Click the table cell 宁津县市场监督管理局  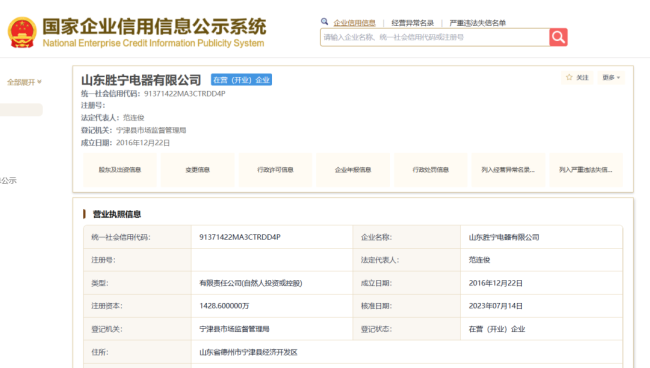(234, 329)
